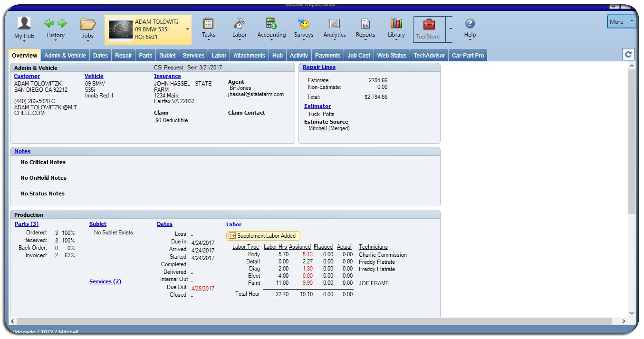Image resolution: width=644 pixels, height=339 pixels.
Task: Click the refresh icon at right
Action: [628, 54]
